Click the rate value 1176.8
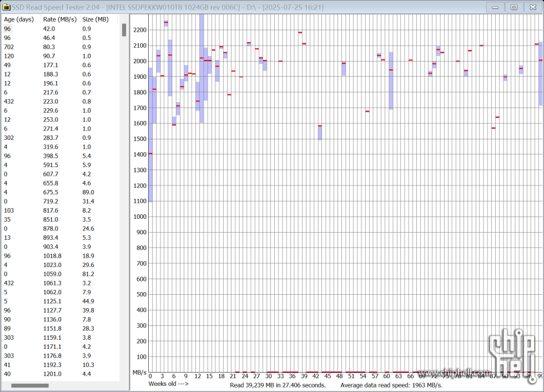 (52, 355)
